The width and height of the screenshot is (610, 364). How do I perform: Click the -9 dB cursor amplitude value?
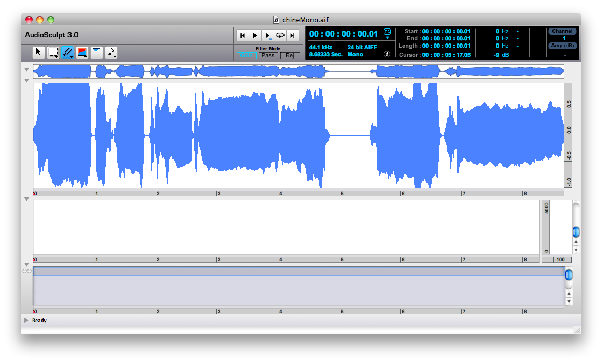pyautogui.click(x=501, y=55)
